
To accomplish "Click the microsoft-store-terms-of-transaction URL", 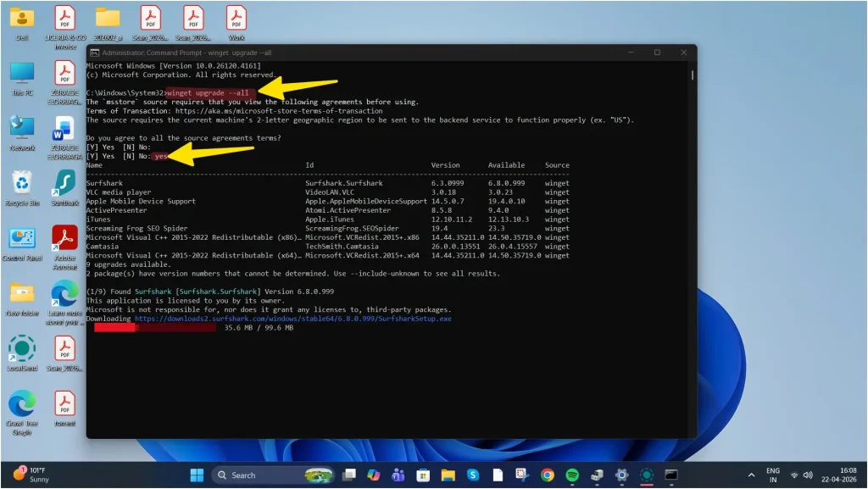I will [279, 111].
